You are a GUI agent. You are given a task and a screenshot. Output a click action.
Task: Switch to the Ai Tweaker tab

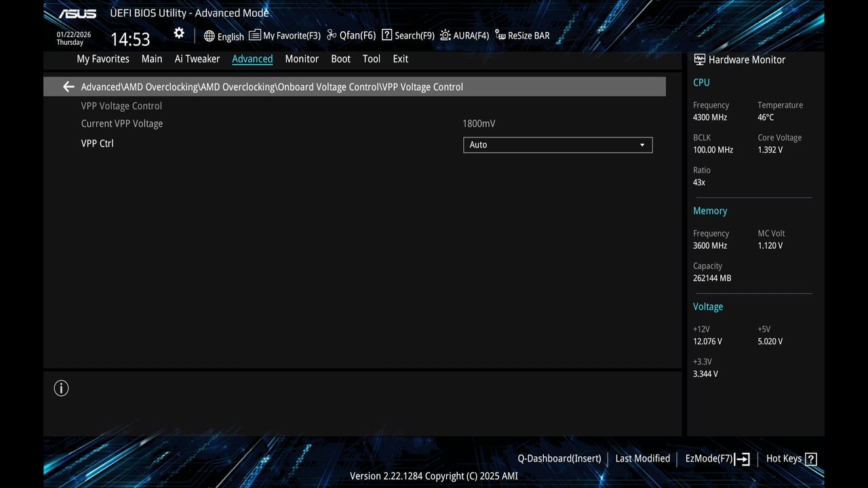197,59
